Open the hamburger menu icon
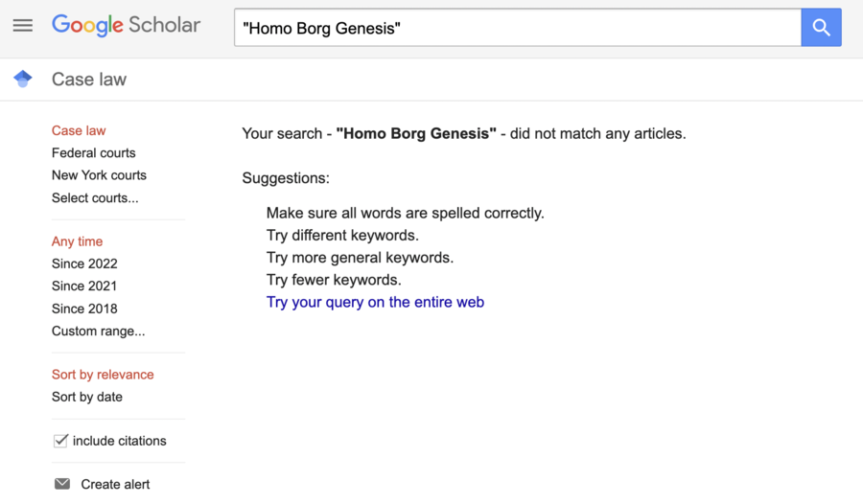Image resolution: width=863 pixels, height=504 pixels. pos(23,25)
